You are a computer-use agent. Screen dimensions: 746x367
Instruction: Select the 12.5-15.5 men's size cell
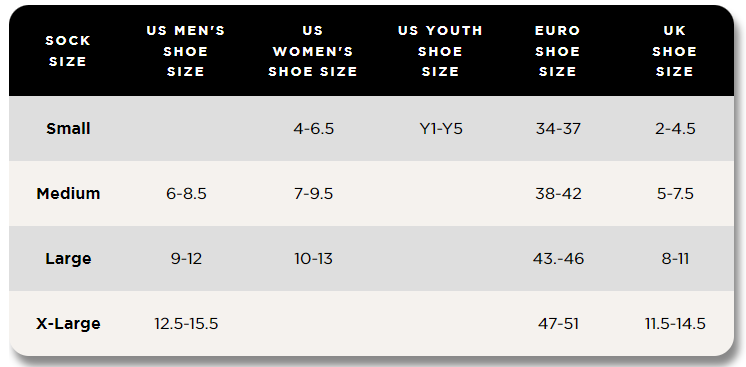pos(186,324)
